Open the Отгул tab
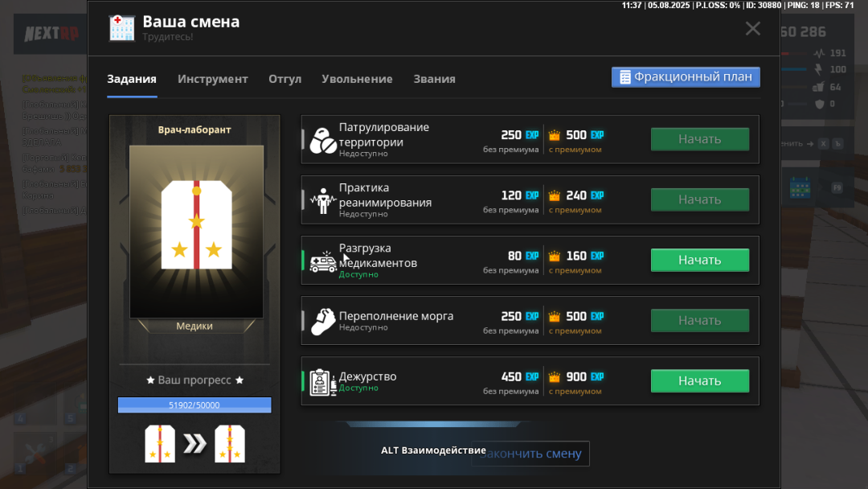Image resolution: width=868 pixels, height=489 pixels. click(x=285, y=79)
